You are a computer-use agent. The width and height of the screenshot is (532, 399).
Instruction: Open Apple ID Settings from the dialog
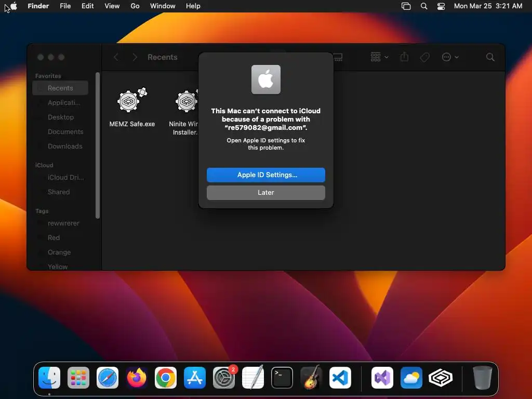(265, 175)
